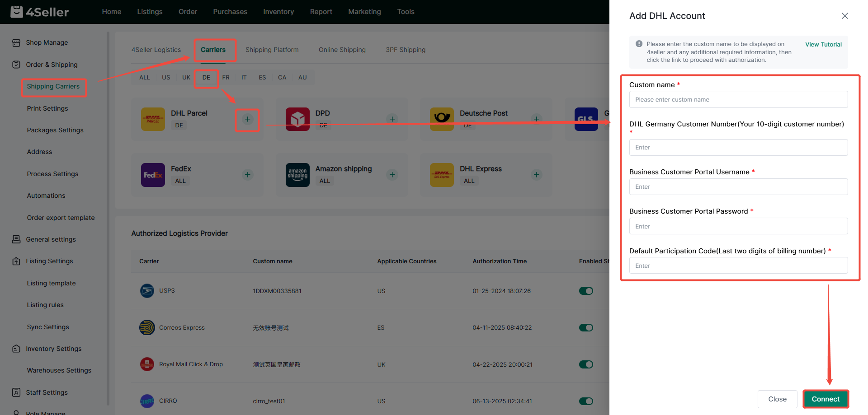The width and height of the screenshot is (868, 415).
Task: Open the Inventory menu
Action: tap(278, 12)
